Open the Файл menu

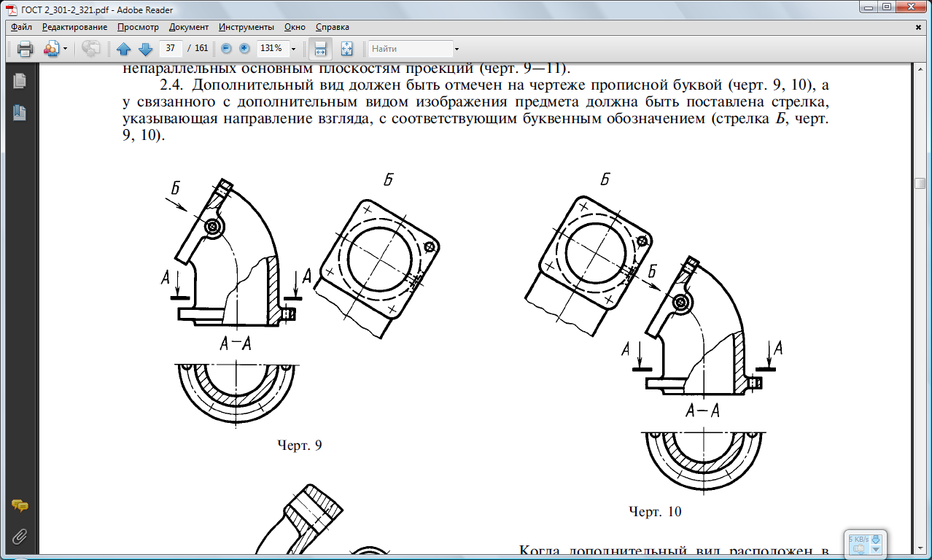point(21,27)
